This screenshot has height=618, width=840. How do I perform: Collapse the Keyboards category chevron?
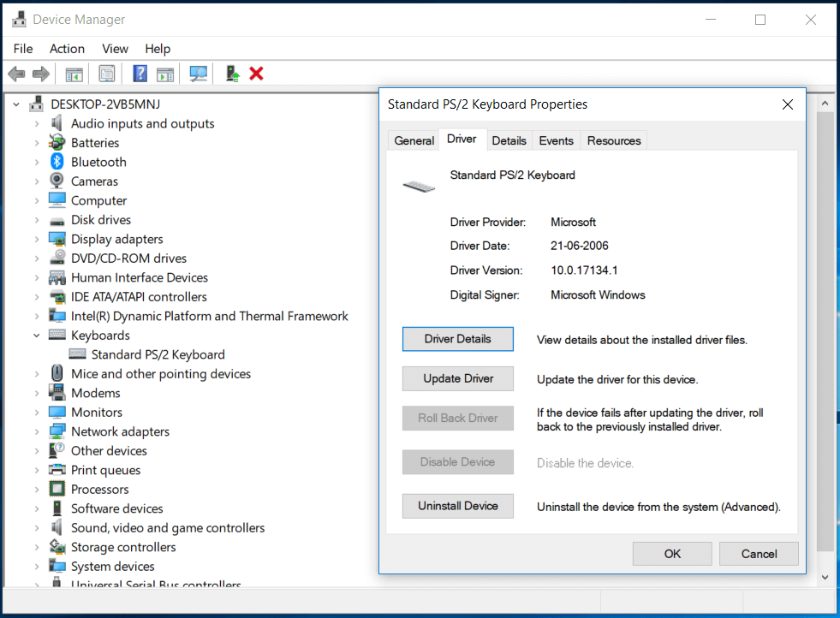[x=37, y=336]
